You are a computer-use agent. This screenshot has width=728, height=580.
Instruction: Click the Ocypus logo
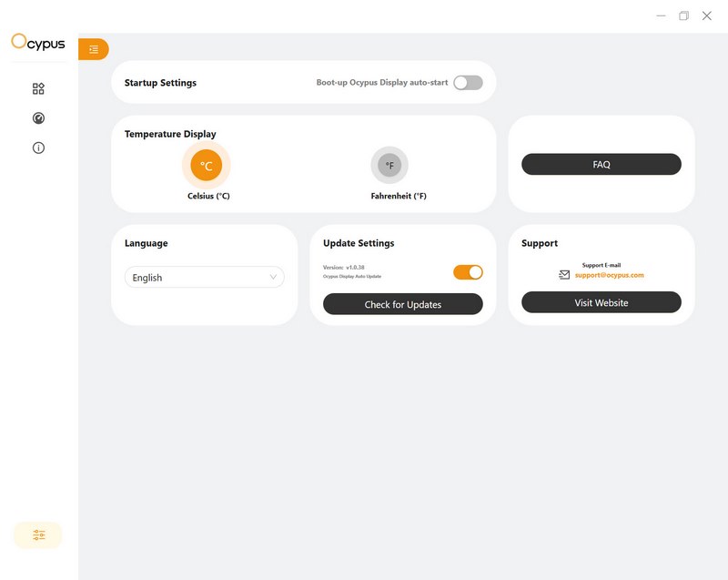pyautogui.click(x=38, y=42)
